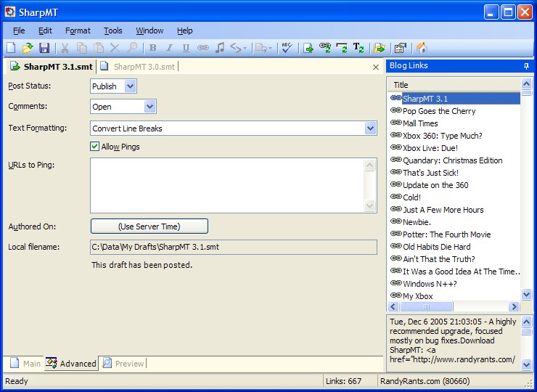
Task: Click the music note toolbar icon
Action: tap(220, 48)
